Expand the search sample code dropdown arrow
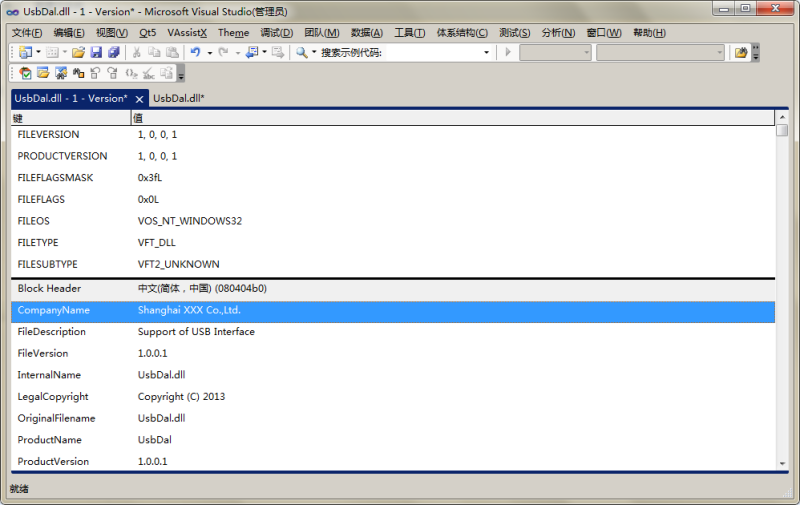Viewport: 800px width, 505px height. [x=487, y=52]
